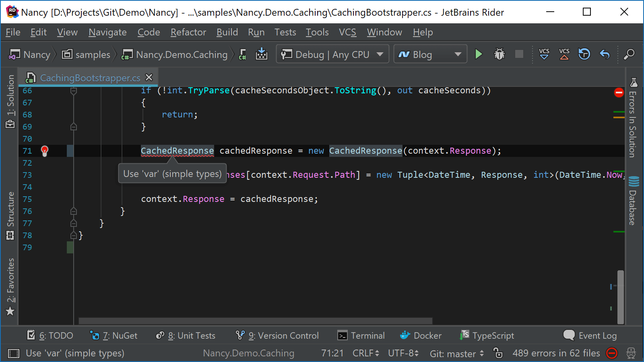This screenshot has width=644, height=362.
Task: Open Git: master branch menu
Action: pyautogui.click(x=457, y=354)
